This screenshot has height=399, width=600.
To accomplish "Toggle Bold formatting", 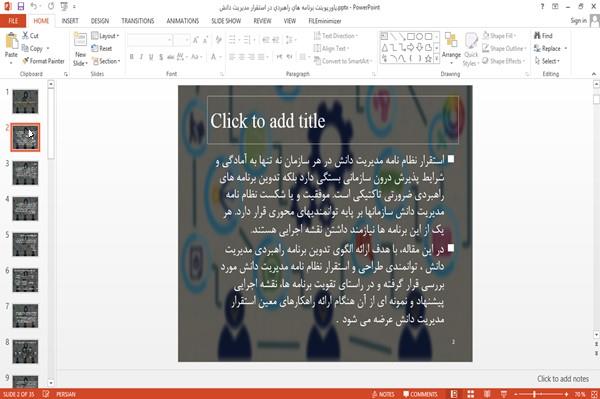I will pos(131,57).
